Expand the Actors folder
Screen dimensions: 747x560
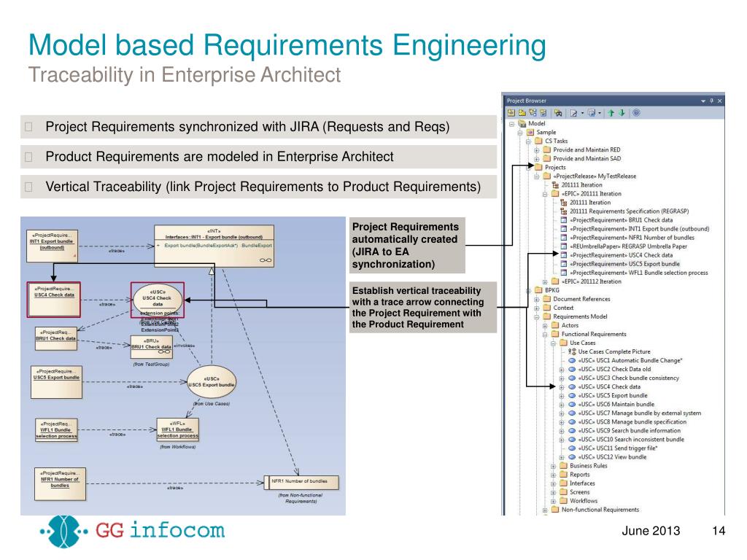point(546,326)
